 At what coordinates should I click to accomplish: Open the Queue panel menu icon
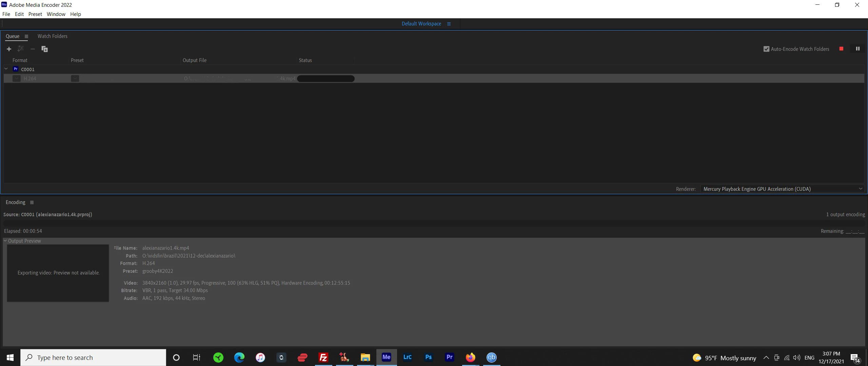click(x=26, y=36)
